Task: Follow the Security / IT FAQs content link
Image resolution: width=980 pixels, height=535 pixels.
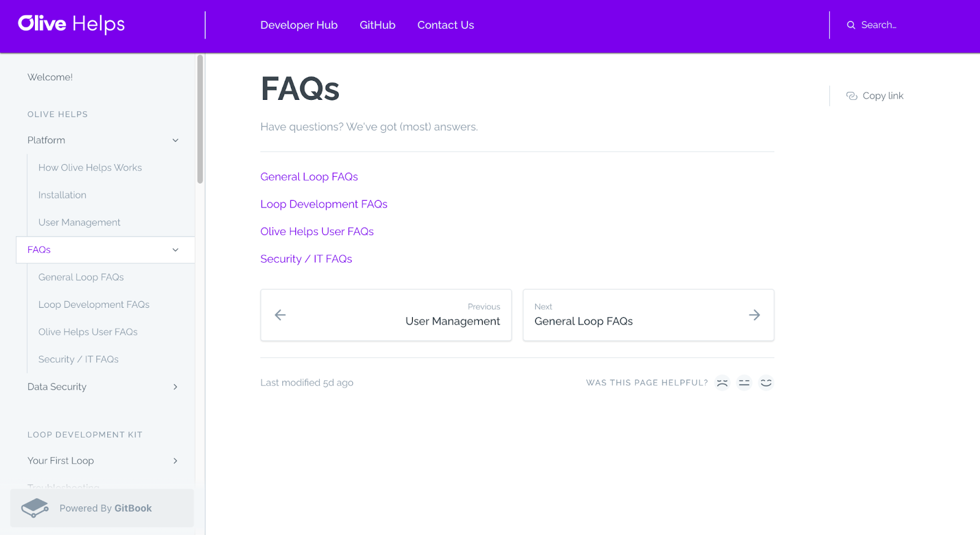Action: (306, 259)
